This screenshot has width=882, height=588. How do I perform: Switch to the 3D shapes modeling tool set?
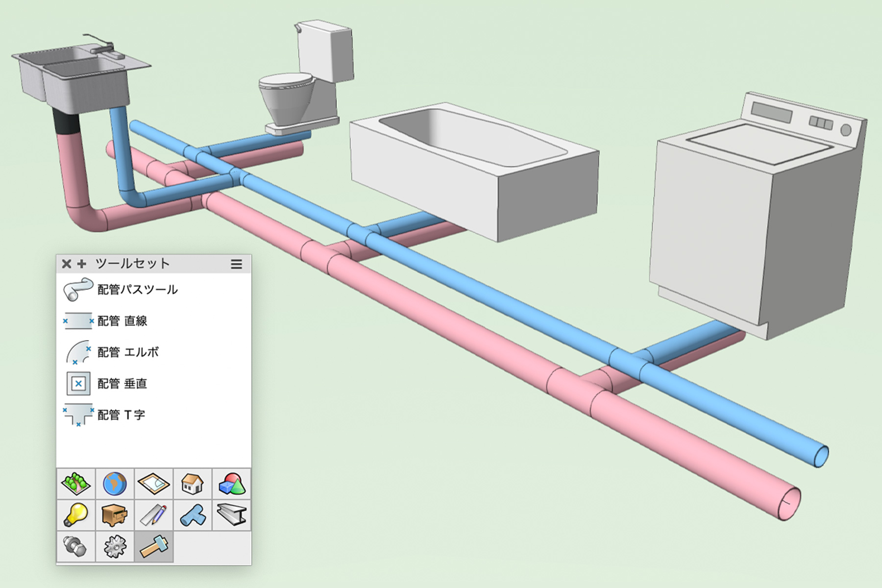pyautogui.click(x=231, y=484)
